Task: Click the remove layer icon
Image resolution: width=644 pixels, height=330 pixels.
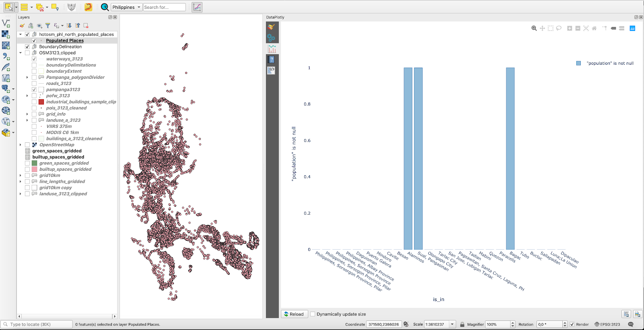Action: 86,26
